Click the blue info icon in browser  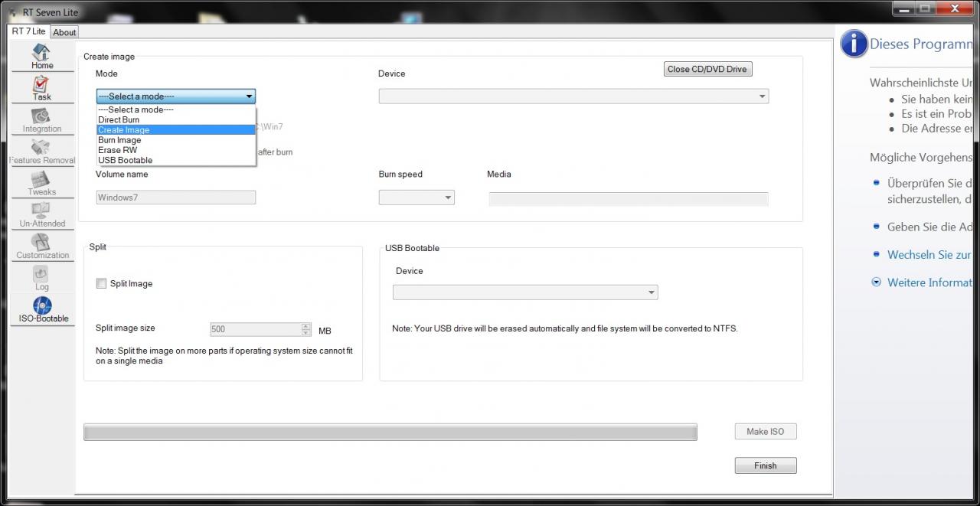(x=854, y=44)
